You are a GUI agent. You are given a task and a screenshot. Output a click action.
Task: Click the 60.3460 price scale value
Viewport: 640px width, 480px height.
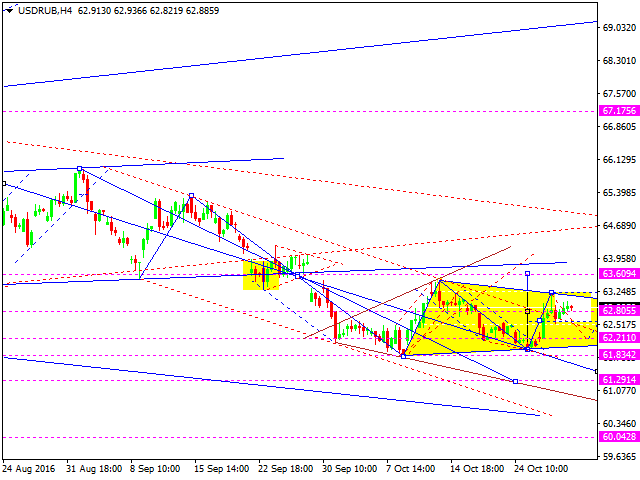619,424
